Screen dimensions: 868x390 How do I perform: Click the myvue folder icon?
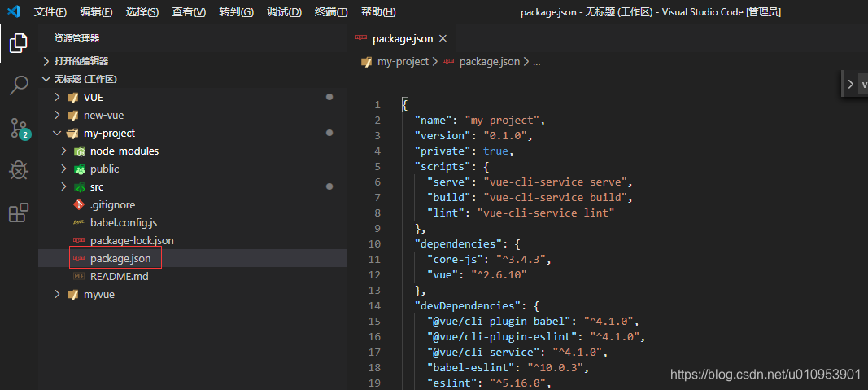coord(72,295)
